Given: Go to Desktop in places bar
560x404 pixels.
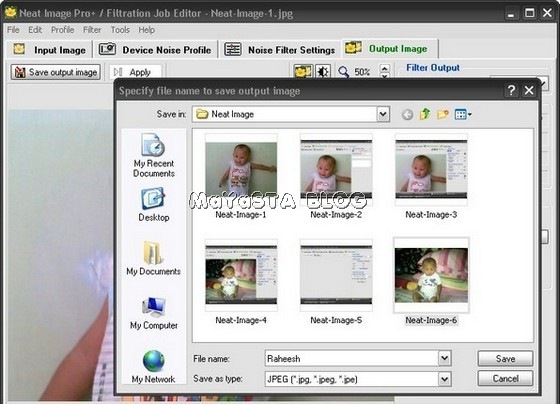Looking at the screenshot, I should (x=154, y=205).
